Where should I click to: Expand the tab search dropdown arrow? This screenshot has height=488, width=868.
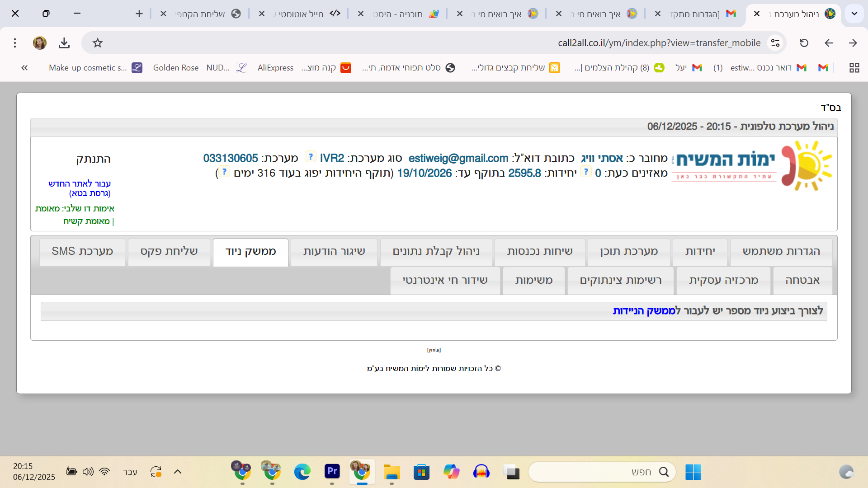click(854, 14)
